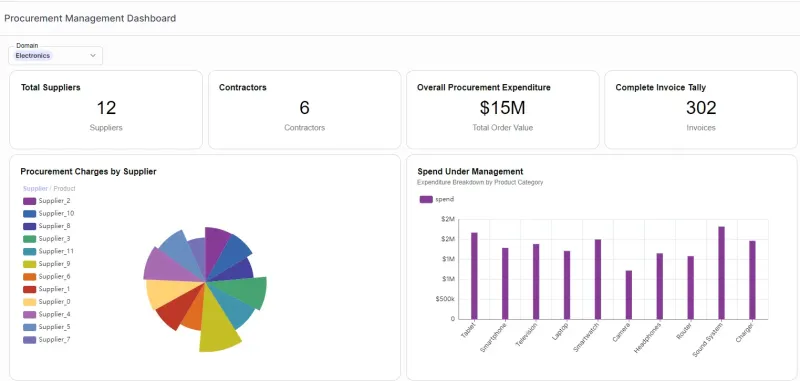This screenshot has width=800, height=381.
Task: Click the Complete Invoice Tally heading
Action: pyautogui.click(x=661, y=88)
